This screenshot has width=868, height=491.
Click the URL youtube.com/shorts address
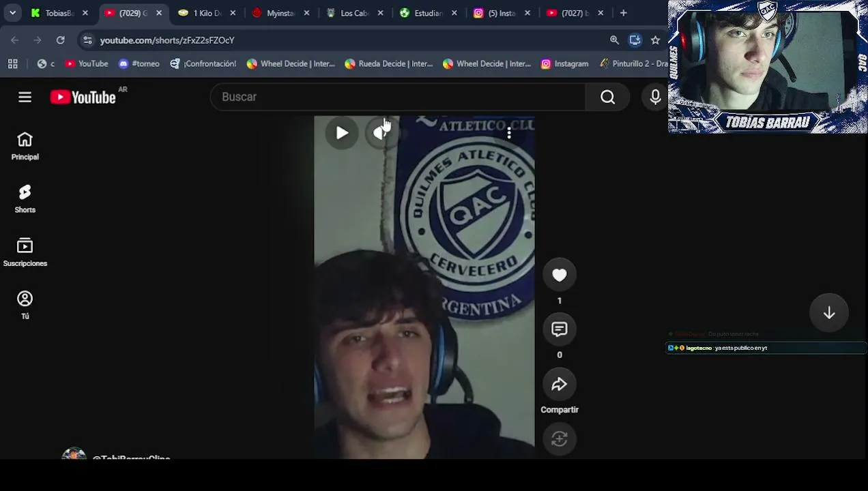tap(167, 40)
